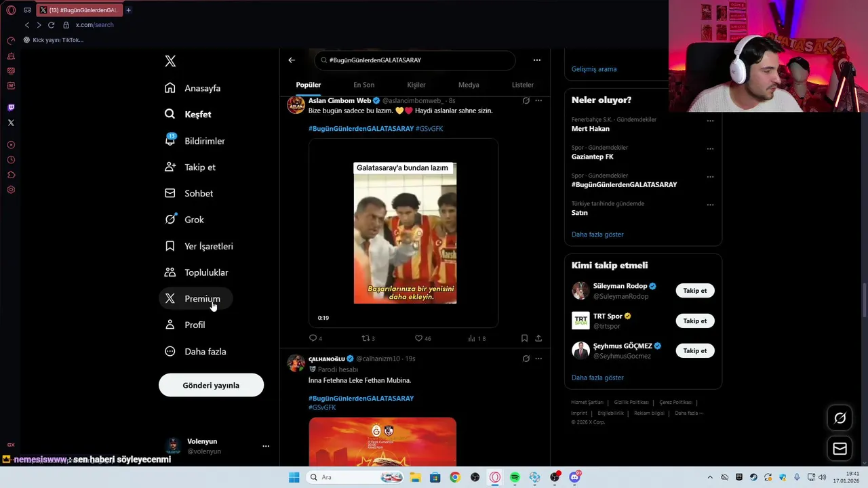Open Kick yayını TikTok bookmark
Image resolution: width=868 pixels, height=488 pixels.
click(x=54, y=40)
